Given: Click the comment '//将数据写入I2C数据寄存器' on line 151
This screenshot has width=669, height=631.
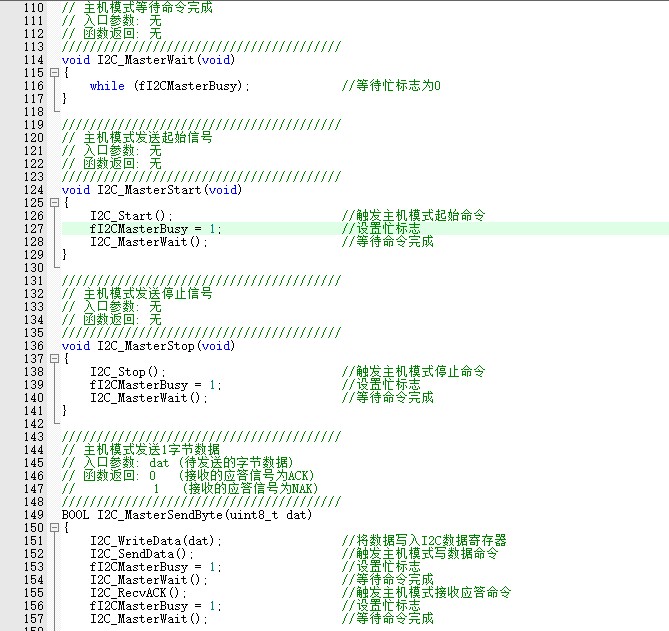Looking at the screenshot, I should pos(424,541).
